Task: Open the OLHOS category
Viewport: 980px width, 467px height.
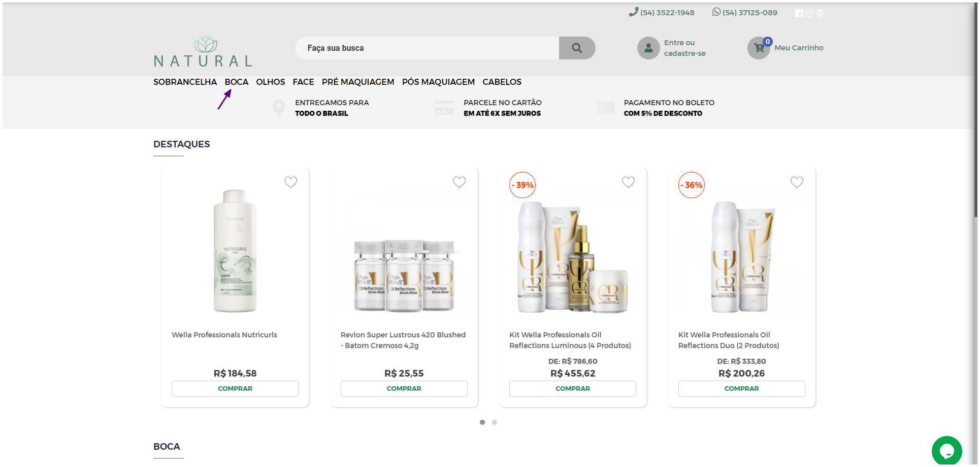Action: click(270, 82)
